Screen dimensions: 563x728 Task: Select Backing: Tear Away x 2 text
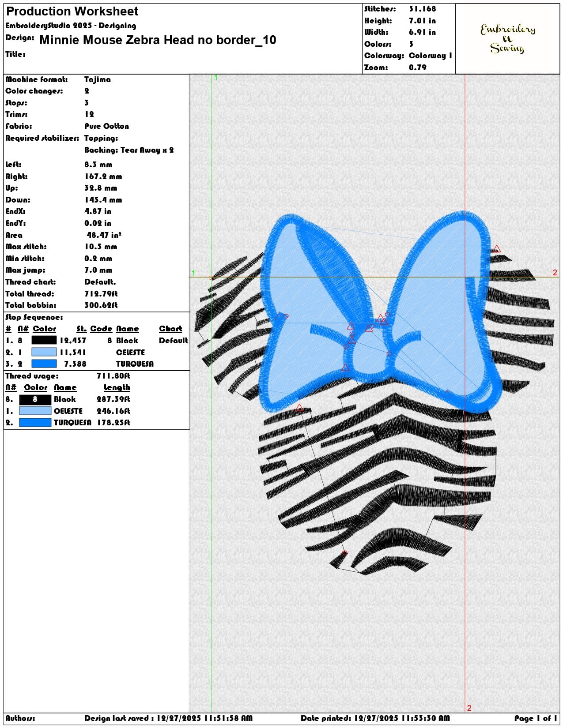pyautogui.click(x=129, y=150)
